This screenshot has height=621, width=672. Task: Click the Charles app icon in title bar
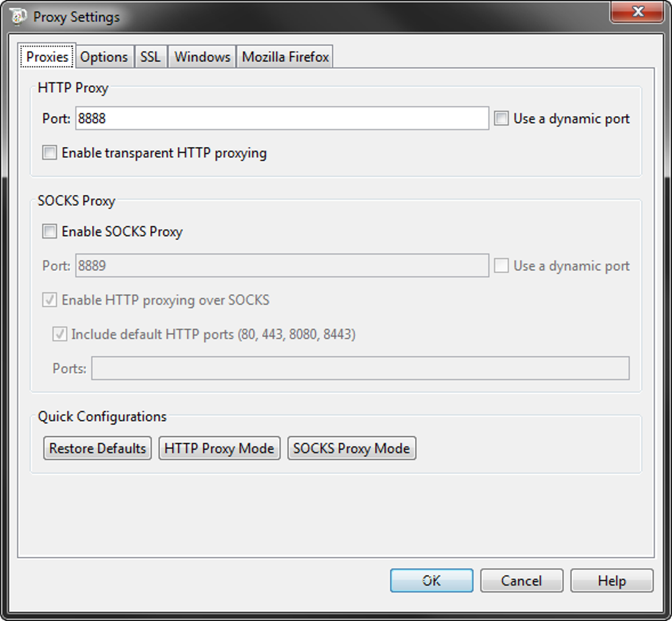[18, 16]
